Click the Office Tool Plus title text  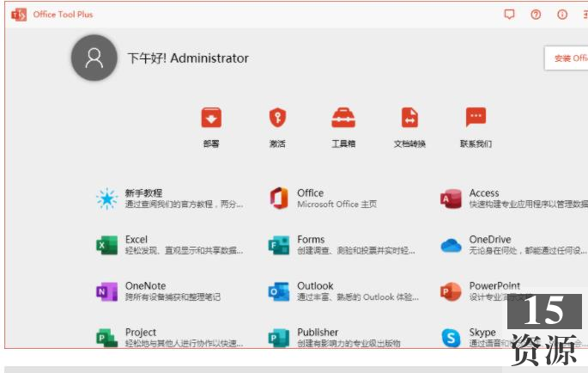(x=63, y=15)
